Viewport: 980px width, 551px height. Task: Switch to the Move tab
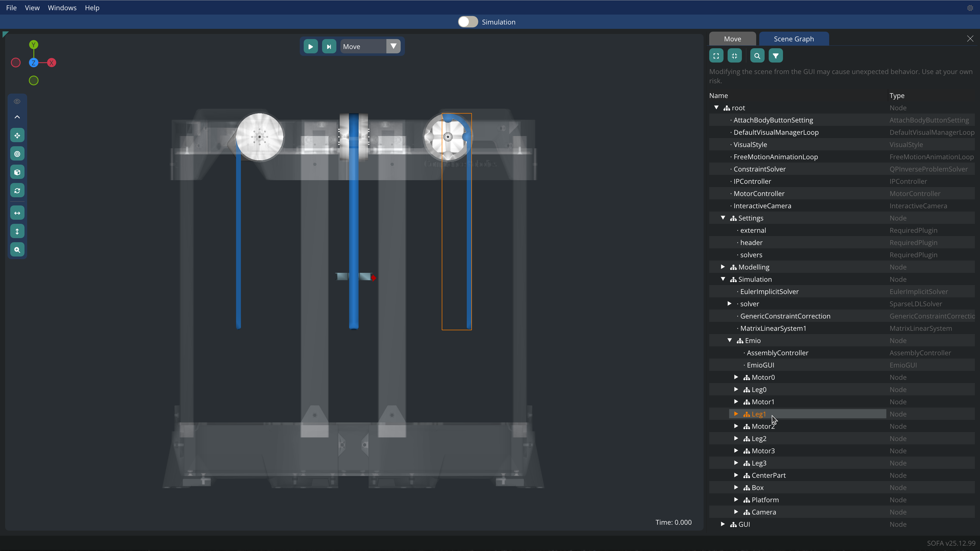click(732, 39)
